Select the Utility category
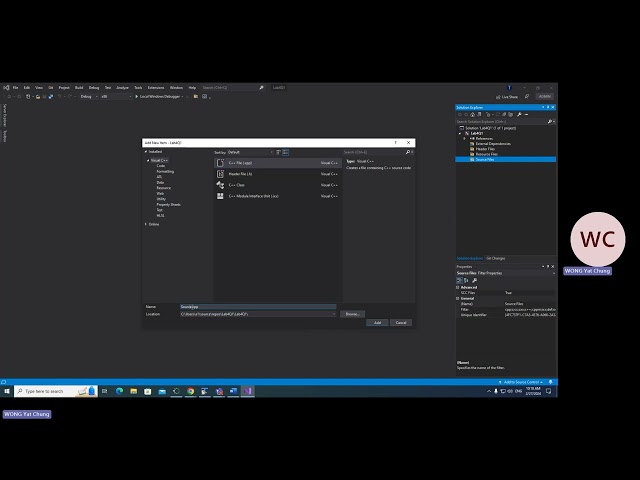Viewport: 640px width, 480px height. 161,199
